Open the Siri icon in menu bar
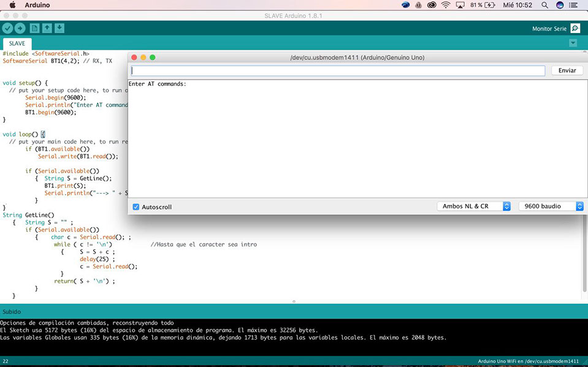This screenshot has width=588, height=367. (x=560, y=5)
